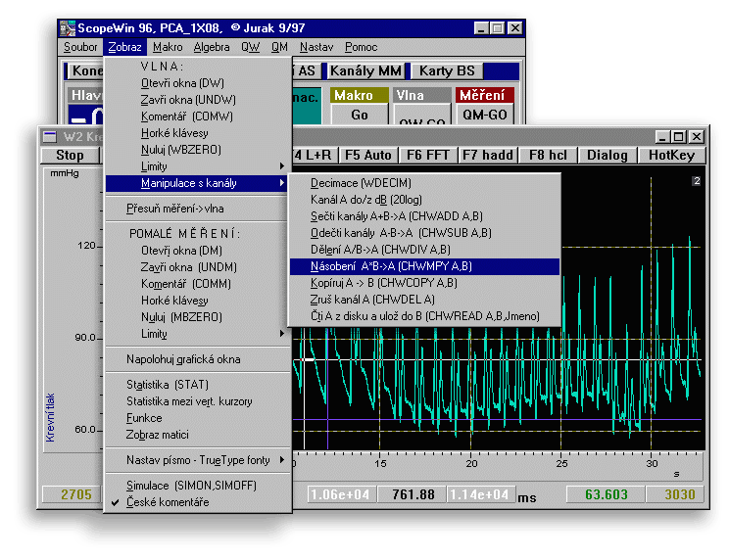Click the W2 window system icon
This screenshot has height=560, width=729.
pyautogui.click(x=49, y=136)
